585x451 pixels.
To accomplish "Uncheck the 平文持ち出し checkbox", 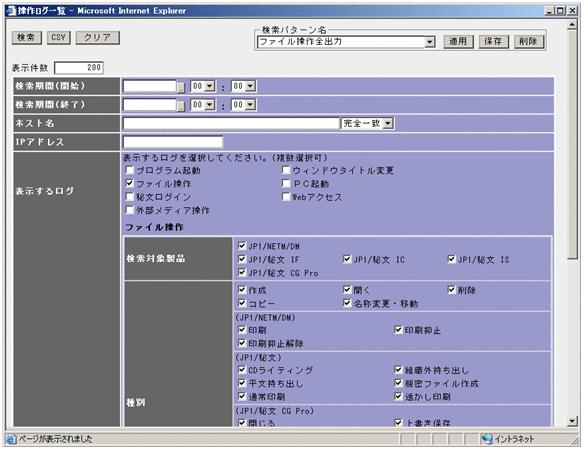I will click(242, 383).
